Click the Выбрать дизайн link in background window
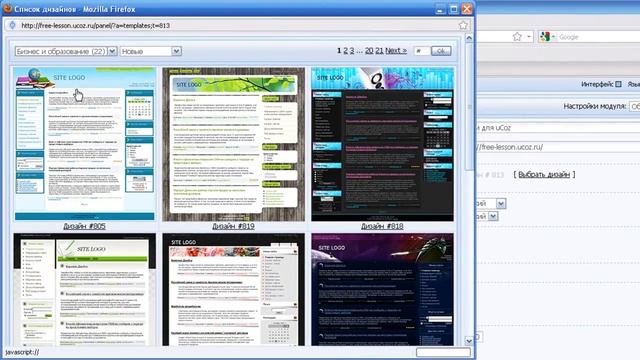Screen dimensions: 640x360 click(x=544, y=174)
